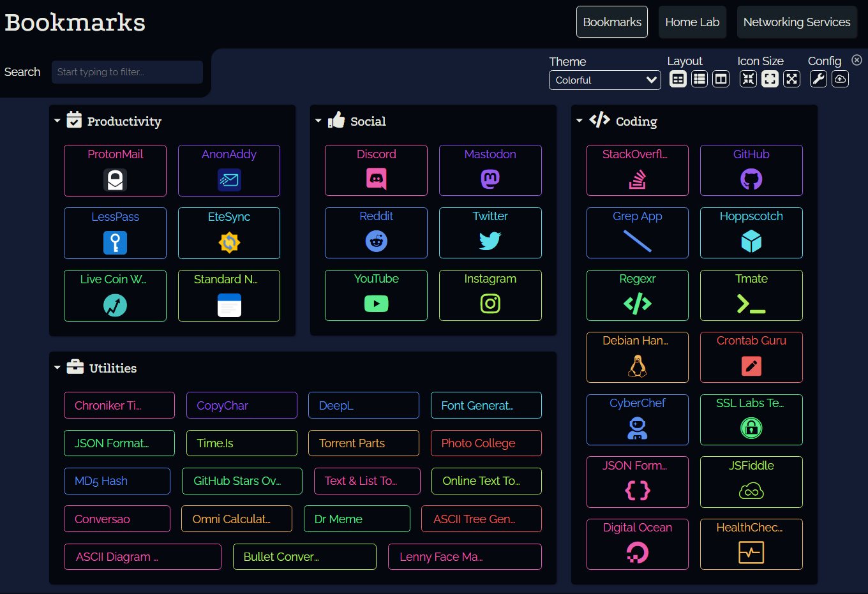
Task: Switch to the Home Lab page
Action: click(x=692, y=22)
